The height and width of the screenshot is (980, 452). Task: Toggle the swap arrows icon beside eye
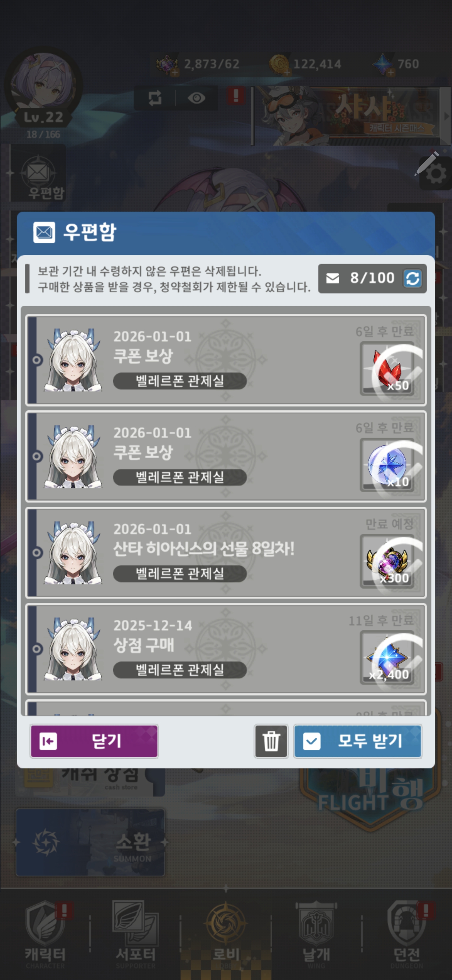(155, 98)
